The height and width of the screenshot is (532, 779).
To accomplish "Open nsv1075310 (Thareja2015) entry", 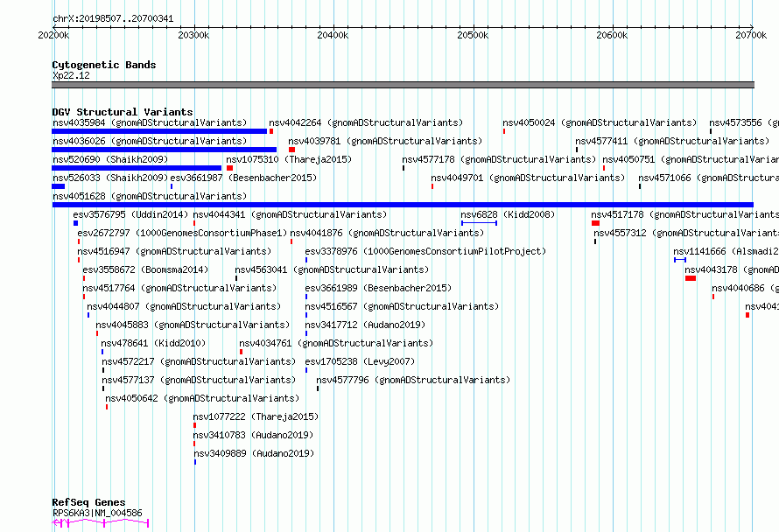I will click(x=289, y=159).
